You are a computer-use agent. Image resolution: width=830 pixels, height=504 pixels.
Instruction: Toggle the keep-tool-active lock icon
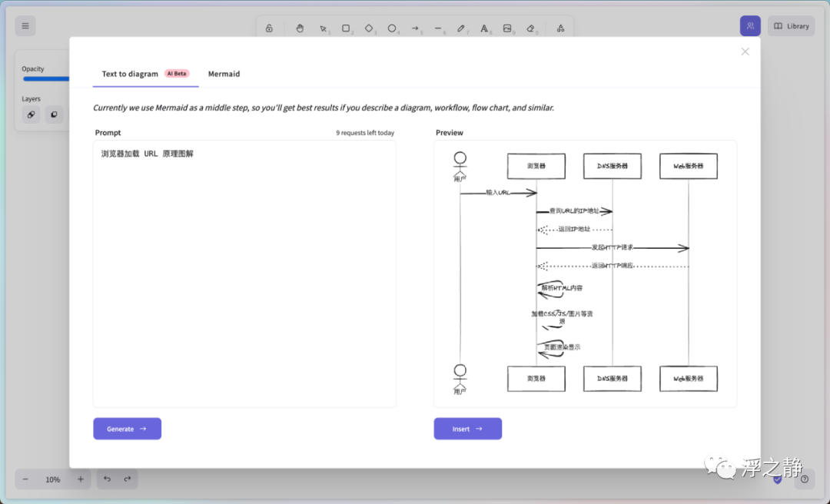point(269,28)
